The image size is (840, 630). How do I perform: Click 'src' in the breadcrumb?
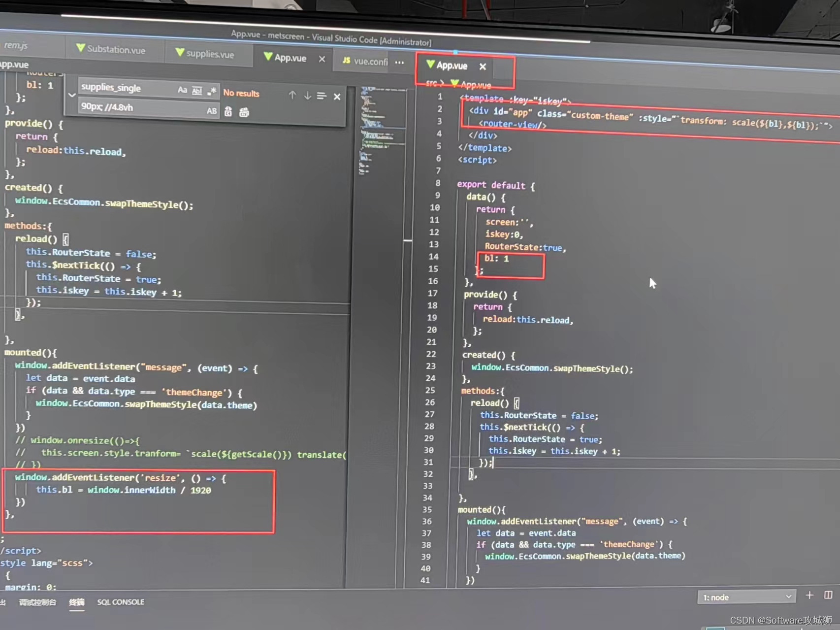coord(431,83)
